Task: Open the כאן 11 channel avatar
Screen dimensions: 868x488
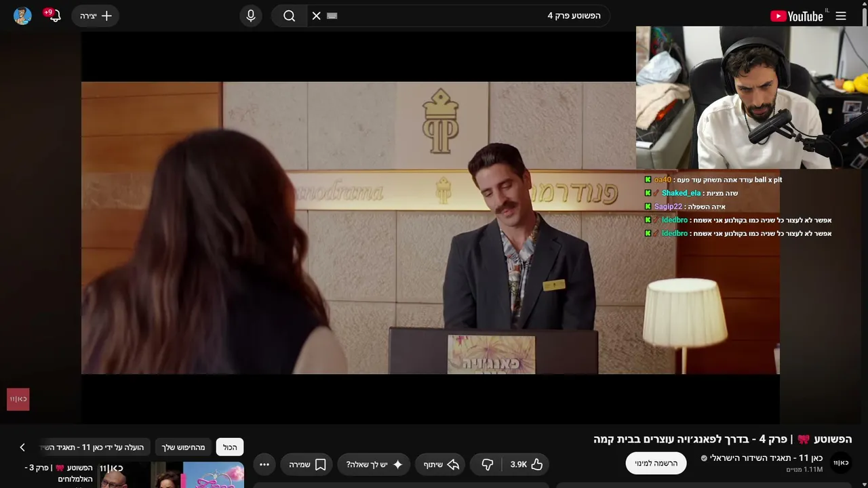Action: pos(841,463)
